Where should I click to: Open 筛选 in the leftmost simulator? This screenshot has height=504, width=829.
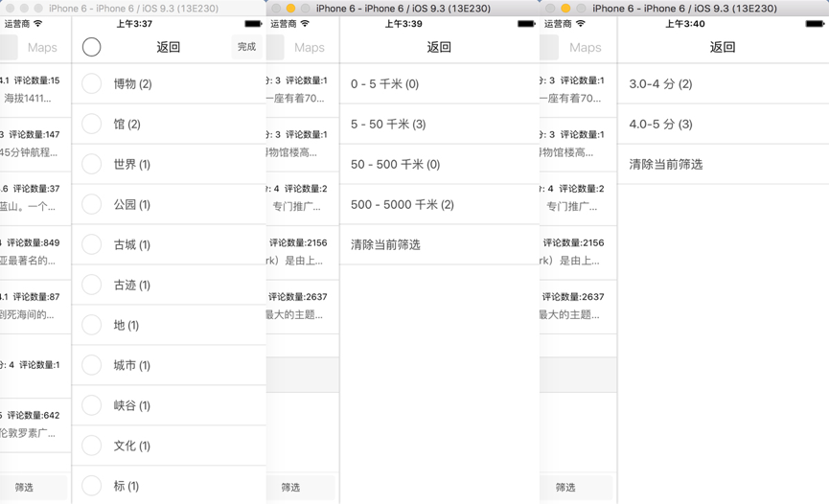25,487
